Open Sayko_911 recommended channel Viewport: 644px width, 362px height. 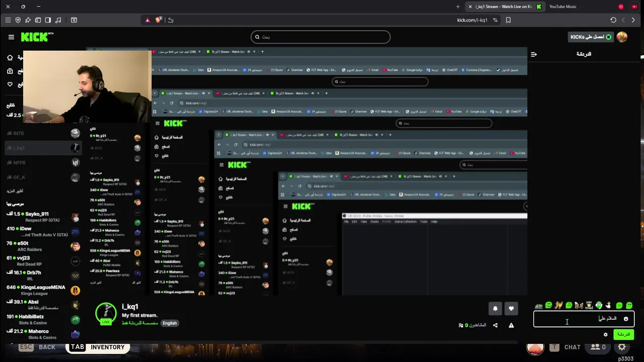click(42, 217)
